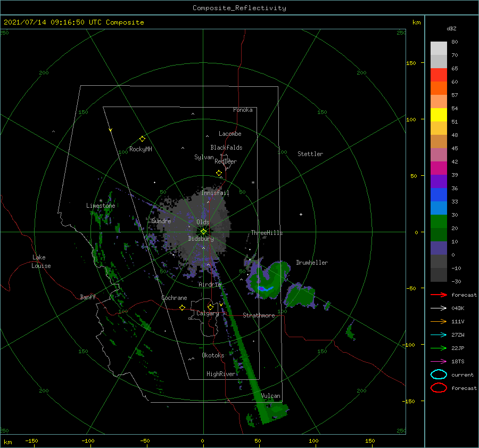Click the RockyMH label

pos(141,149)
